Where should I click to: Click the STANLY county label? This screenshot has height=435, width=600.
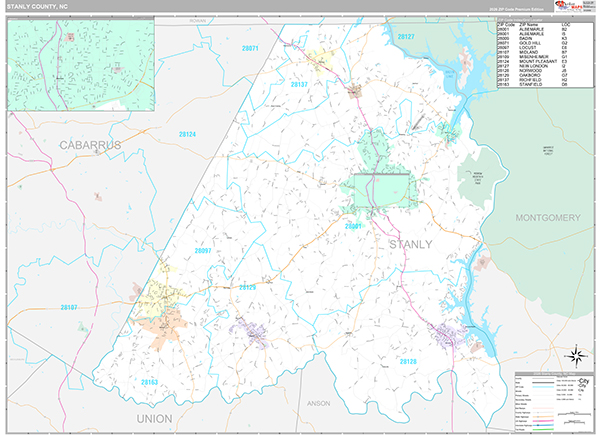coord(411,244)
